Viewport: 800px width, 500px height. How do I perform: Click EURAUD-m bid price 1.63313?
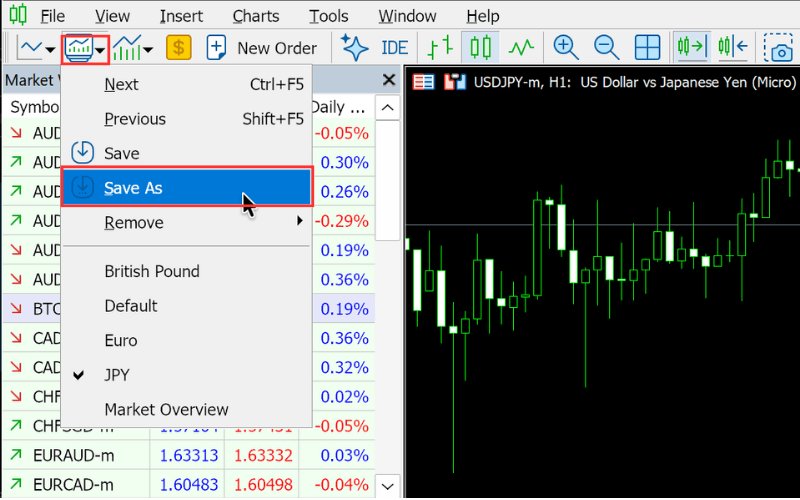[x=189, y=455]
